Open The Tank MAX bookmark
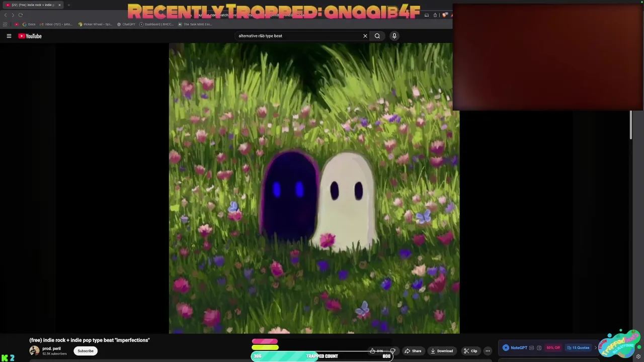The height and width of the screenshot is (362, 644). click(x=195, y=24)
